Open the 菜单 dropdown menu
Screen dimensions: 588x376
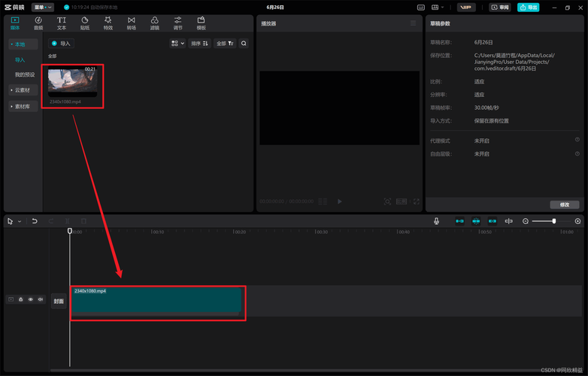tap(42, 7)
